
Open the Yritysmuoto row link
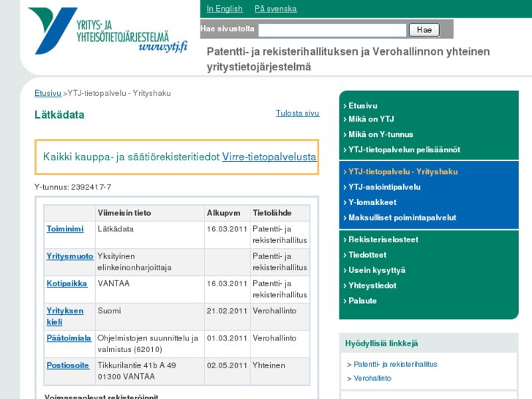70,256
